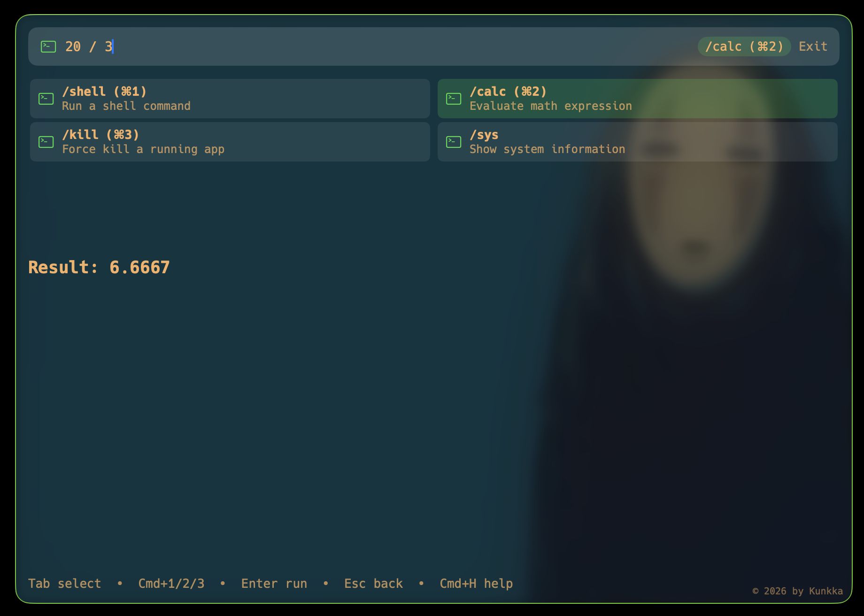
Task: Click the Cmd+1/2/3 shortcut hint
Action: point(171,584)
